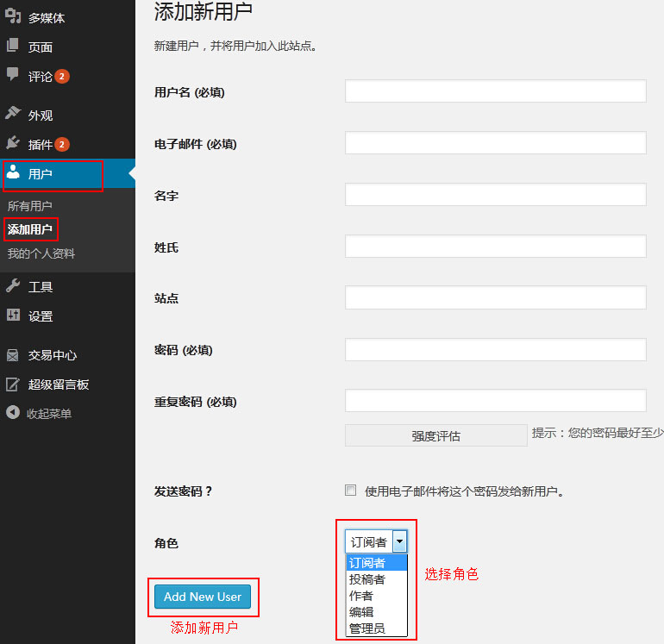Click the 超级留言板 edit icon
This screenshot has height=644, width=664.
[13, 385]
